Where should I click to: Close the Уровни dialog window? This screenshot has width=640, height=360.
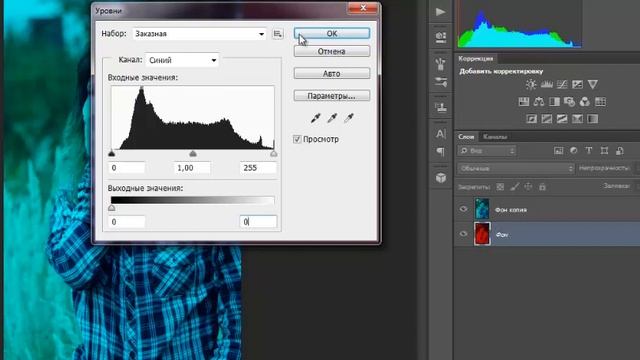pos(363,8)
